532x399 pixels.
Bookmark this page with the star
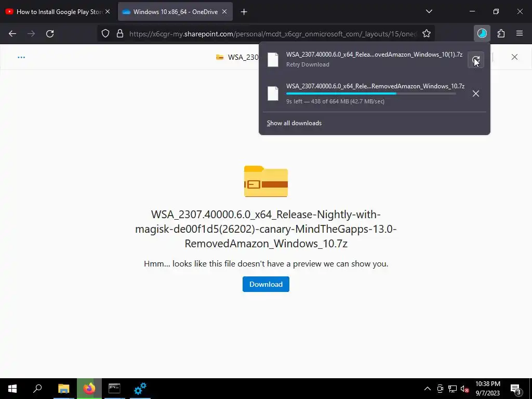click(427, 34)
